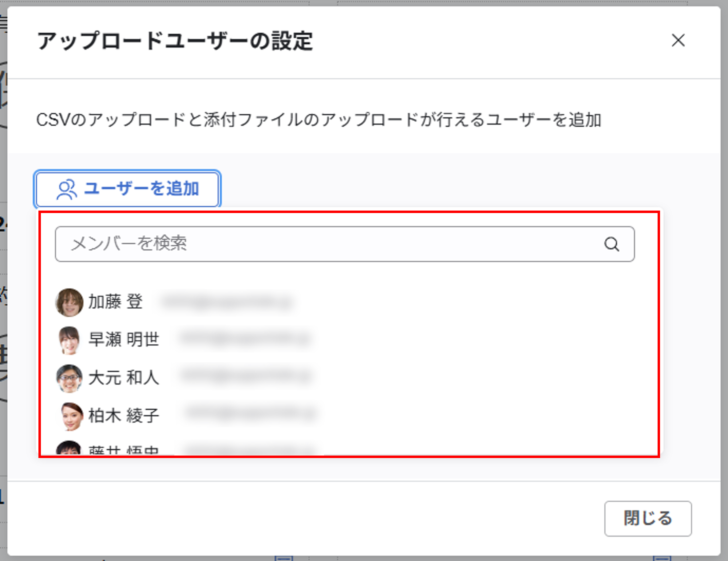Select member name 早瀬 明世

tap(124, 340)
